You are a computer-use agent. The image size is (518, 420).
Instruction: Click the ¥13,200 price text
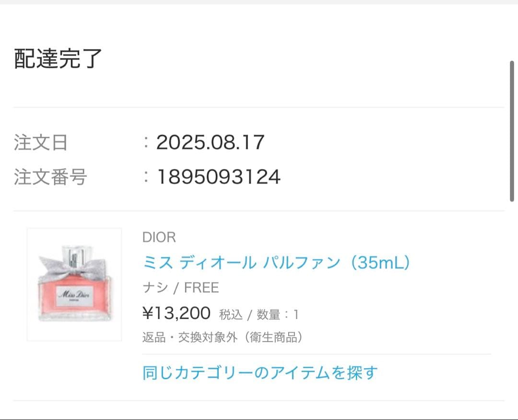tap(177, 314)
